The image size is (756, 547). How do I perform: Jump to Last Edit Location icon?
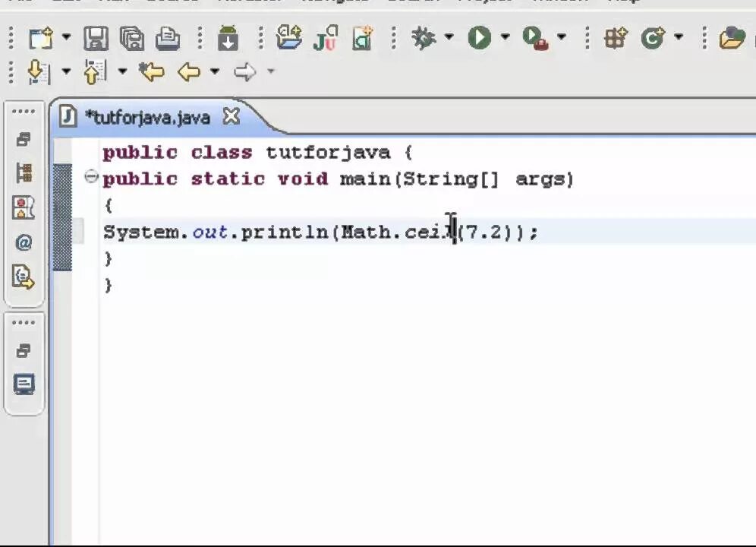click(x=151, y=71)
